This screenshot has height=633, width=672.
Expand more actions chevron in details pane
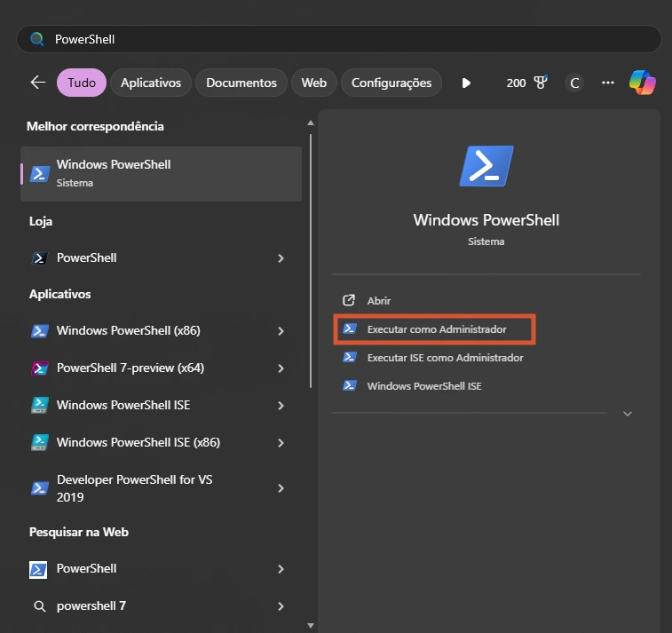tap(628, 414)
